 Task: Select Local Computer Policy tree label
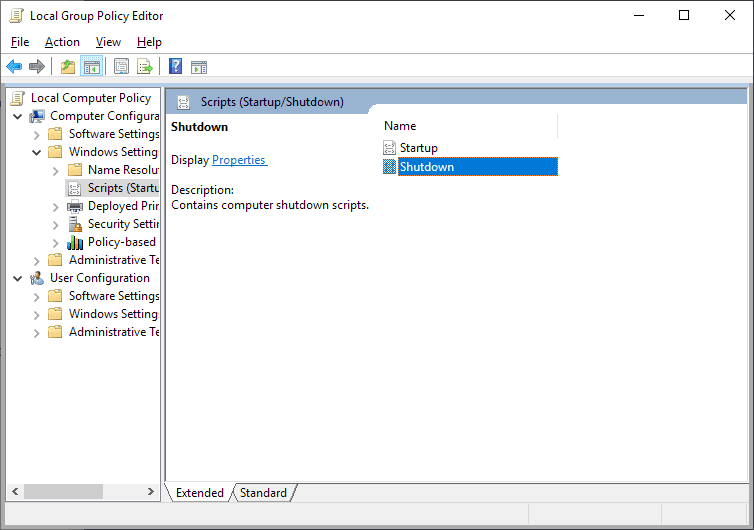91,98
